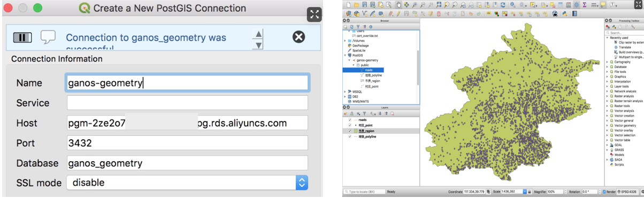Click the Cut Features scissors icon
644x198 pixels.
[x=447, y=13]
